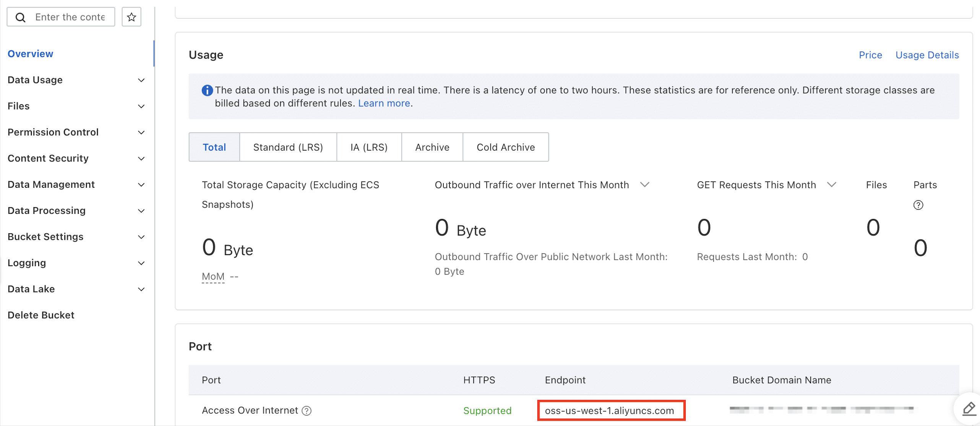Expand the Logging menu

(76, 263)
